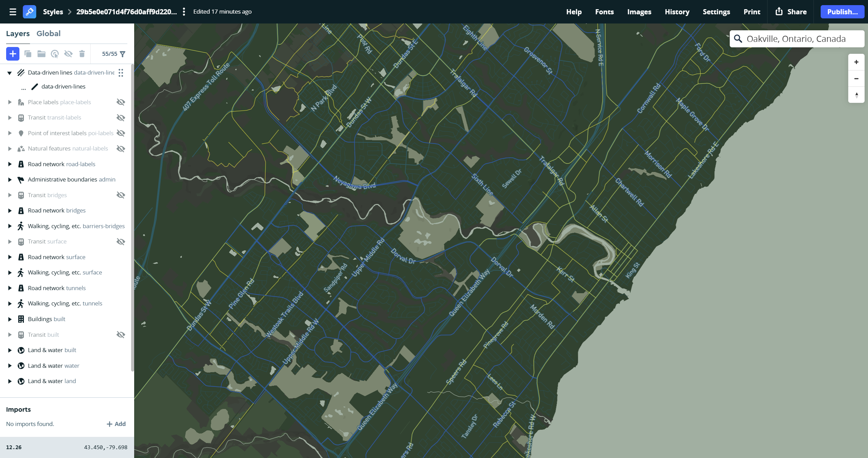Click the Mapbox Studio logo icon
868x458 pixels.
pos(29,12)
